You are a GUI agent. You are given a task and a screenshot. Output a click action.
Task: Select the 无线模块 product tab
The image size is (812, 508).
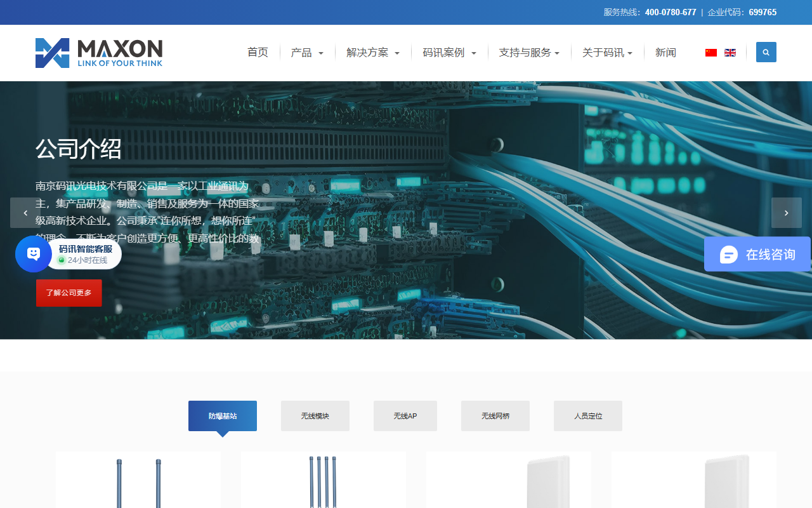(315, 416)
